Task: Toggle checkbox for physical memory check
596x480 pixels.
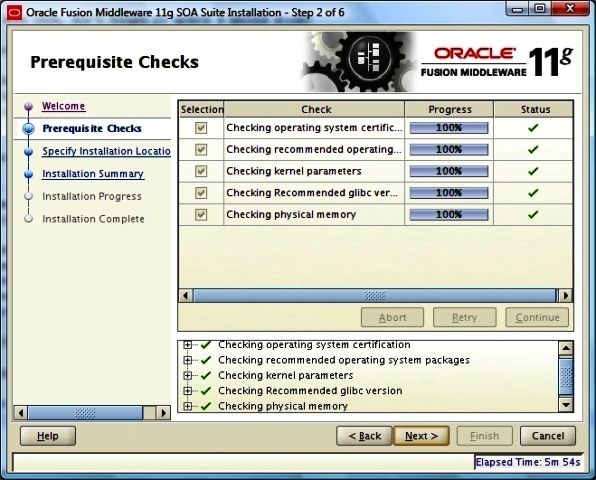Action: pos(201,214)
